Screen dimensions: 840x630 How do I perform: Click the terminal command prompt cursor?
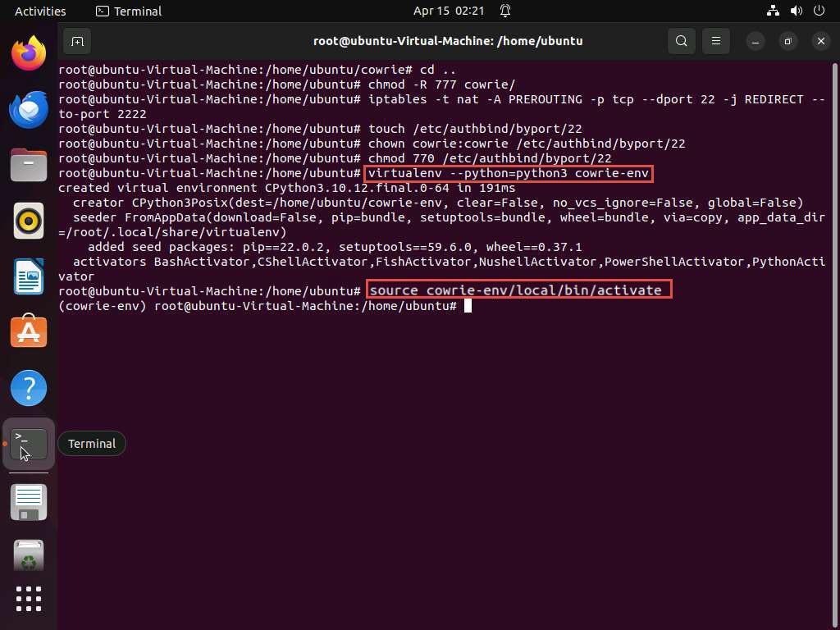click(468, 306)
